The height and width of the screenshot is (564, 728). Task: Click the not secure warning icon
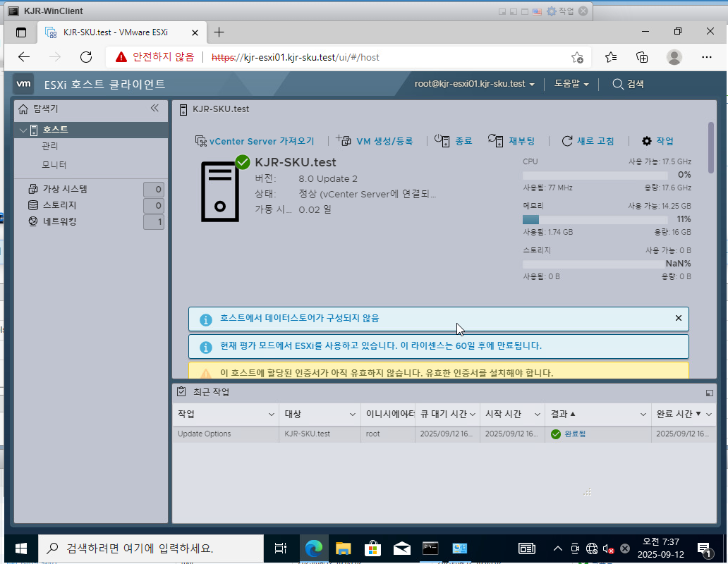(x=121, y=57)
